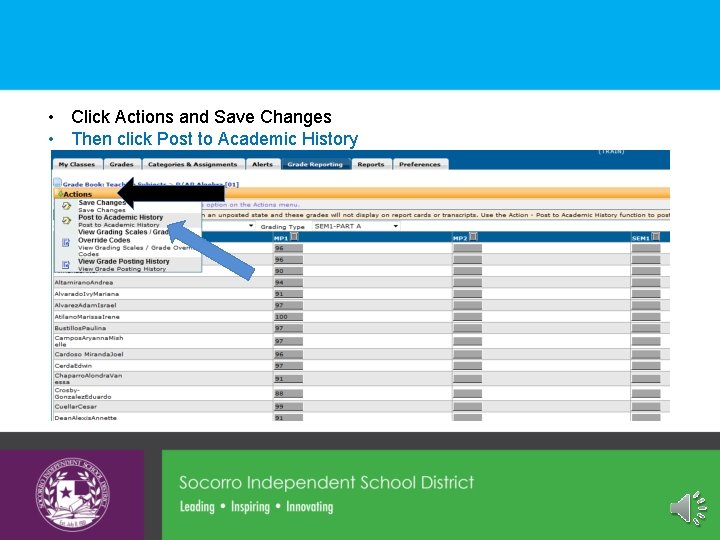Click AlvarezAdamIsrael's SEM1 grade field
This screenshot has width=720, height=540.
point(646,305)
